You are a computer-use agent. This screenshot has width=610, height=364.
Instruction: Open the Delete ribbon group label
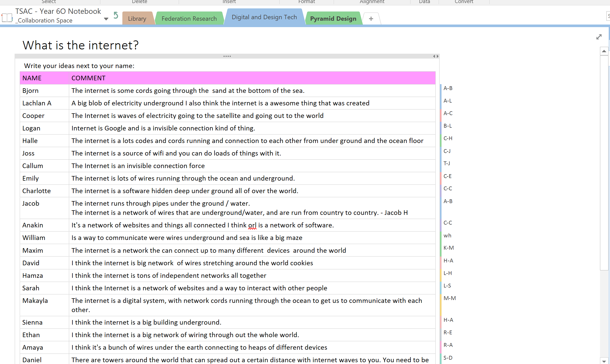[x=140, y=2]
